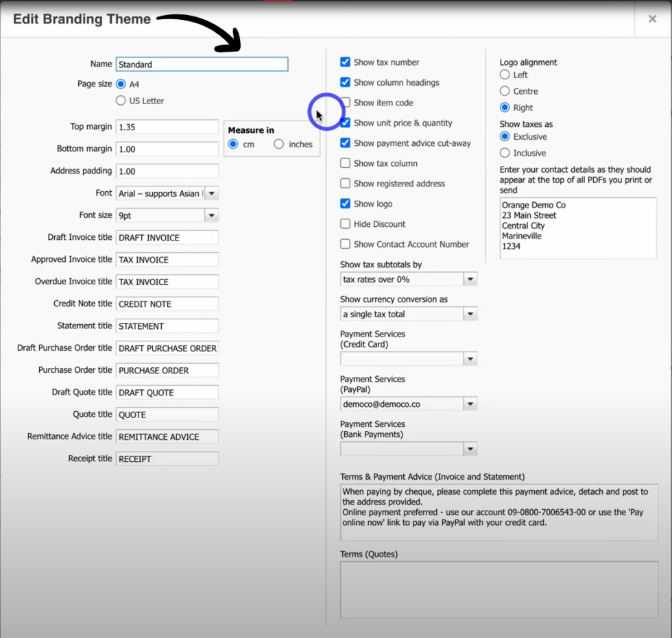Viewport: 672px width, 638px height.
Task: Choose Inclusive under Show taxes as
Action: (x=505, y=153)
